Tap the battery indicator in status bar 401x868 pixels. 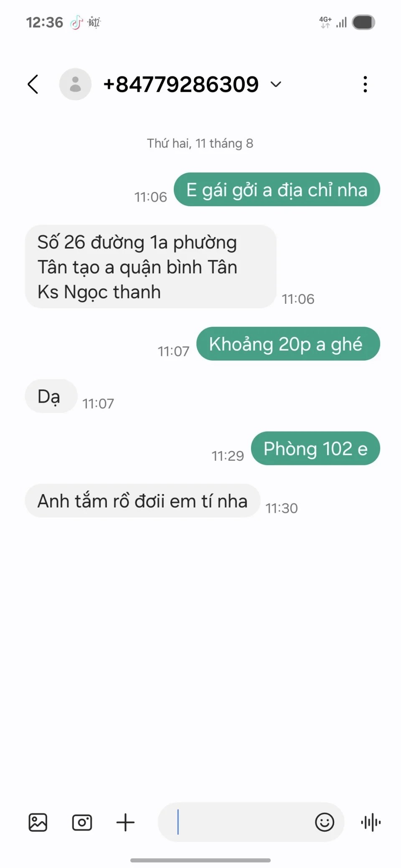tap(363, 23)
